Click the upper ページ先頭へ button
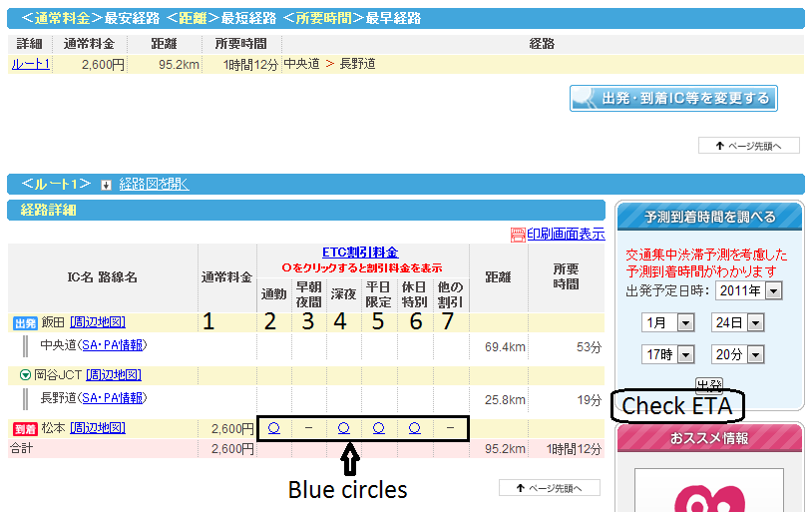The height and width of the screenshot is (512, 812). [x=749, y=146]
